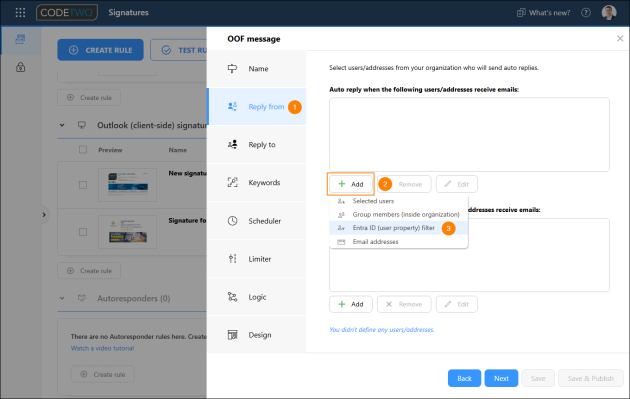
Task: Click Create rule in Autoresponders section
Action: coord(103,374)
